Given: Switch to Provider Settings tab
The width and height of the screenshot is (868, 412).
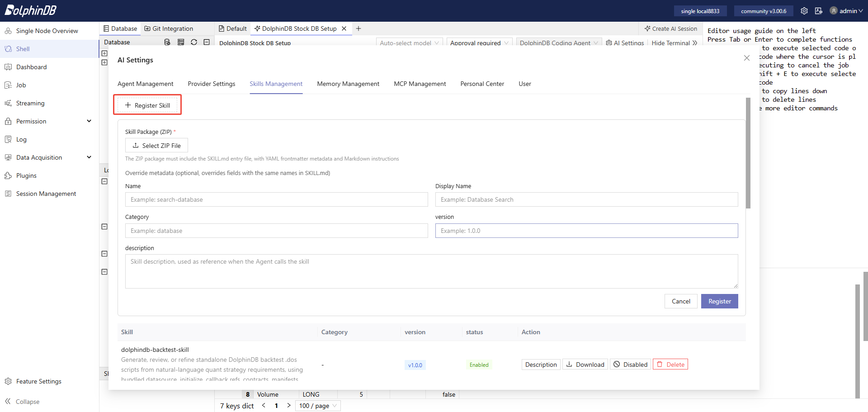Looking at the screenshot, I should click(x=212, y=84).
